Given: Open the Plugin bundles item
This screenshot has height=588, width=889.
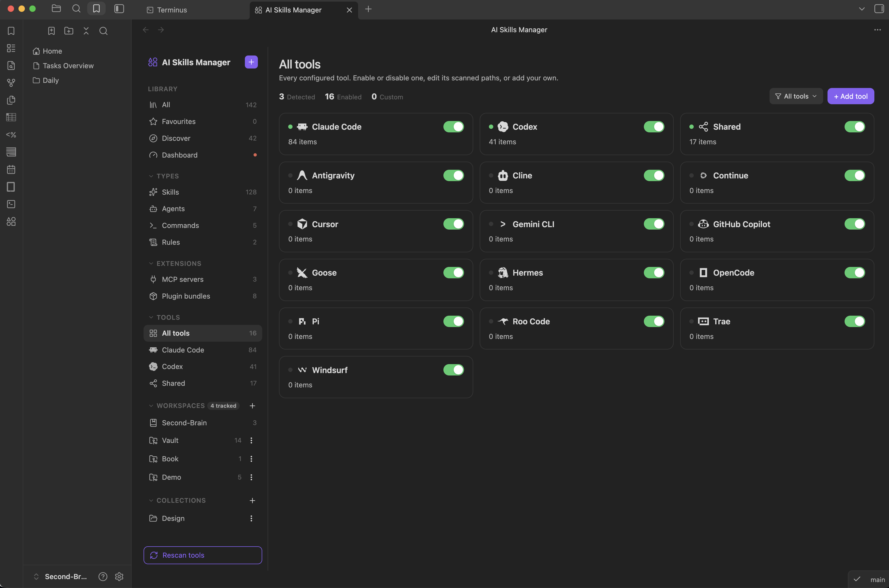Looking at the screenshot, I should tap(203, 296).
